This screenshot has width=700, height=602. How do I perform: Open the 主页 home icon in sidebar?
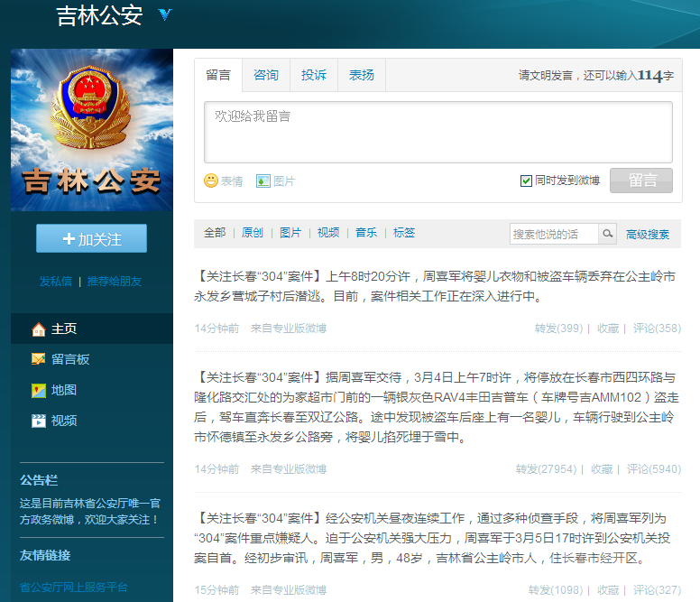pyautogui.click(x=39, y=329)
